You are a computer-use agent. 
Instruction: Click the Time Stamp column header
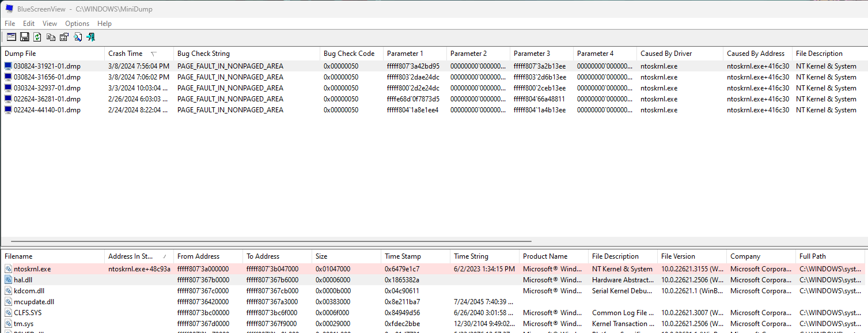click(415, 256)
